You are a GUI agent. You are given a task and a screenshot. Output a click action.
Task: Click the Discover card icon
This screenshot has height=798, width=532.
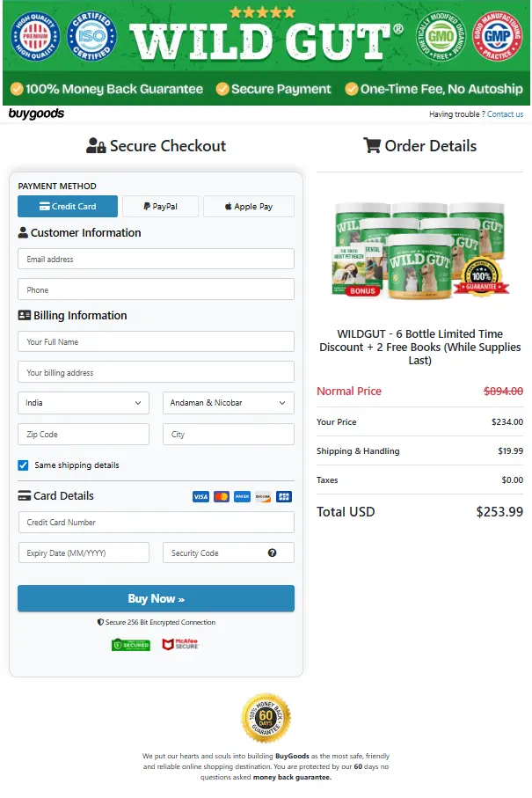click(x=263, y=497)
